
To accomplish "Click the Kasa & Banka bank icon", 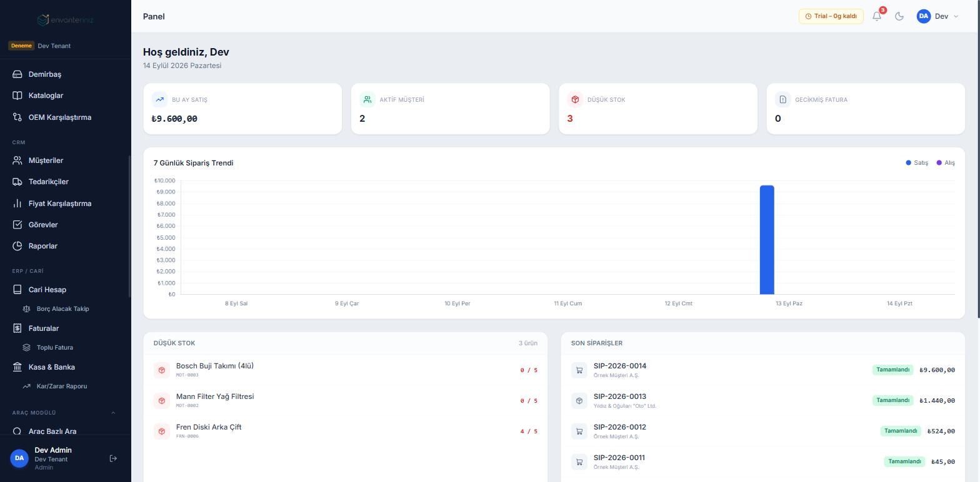I will (17, 367).
